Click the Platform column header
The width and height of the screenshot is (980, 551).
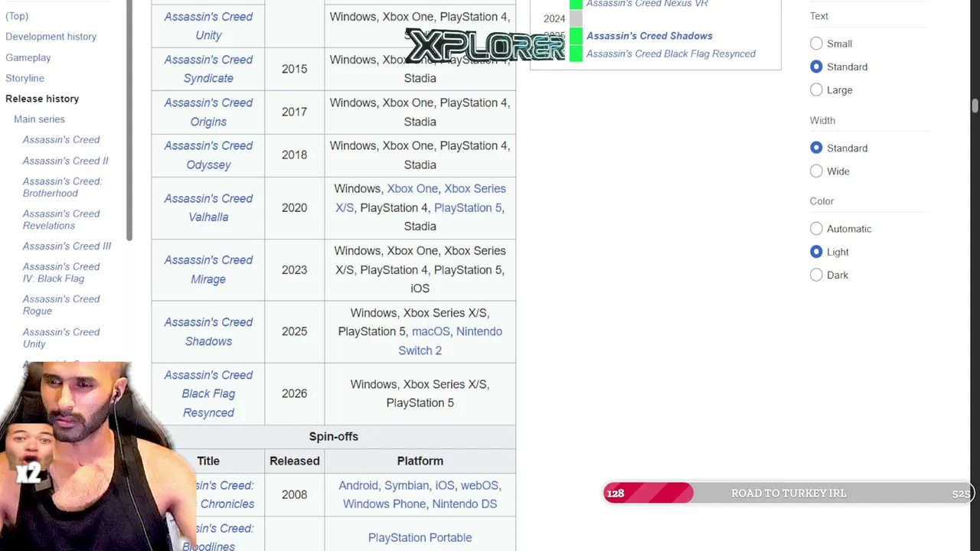coord(420,461)
